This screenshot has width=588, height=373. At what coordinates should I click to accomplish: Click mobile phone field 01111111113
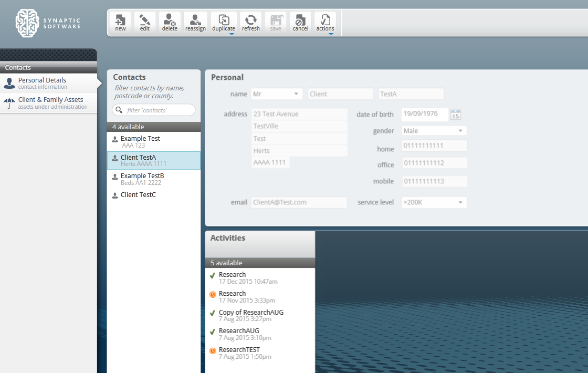click(434, 181)
